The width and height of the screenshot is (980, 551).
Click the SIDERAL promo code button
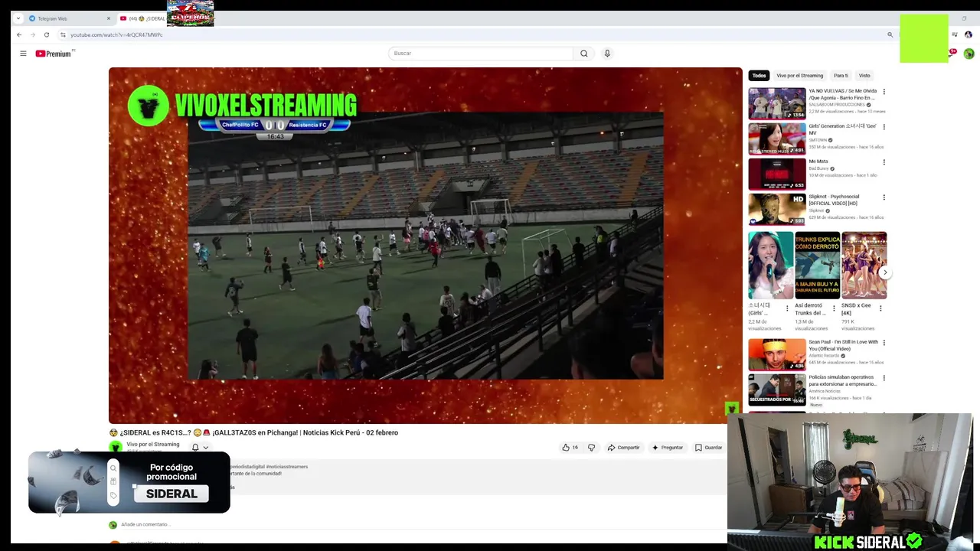tap(171, 494)
